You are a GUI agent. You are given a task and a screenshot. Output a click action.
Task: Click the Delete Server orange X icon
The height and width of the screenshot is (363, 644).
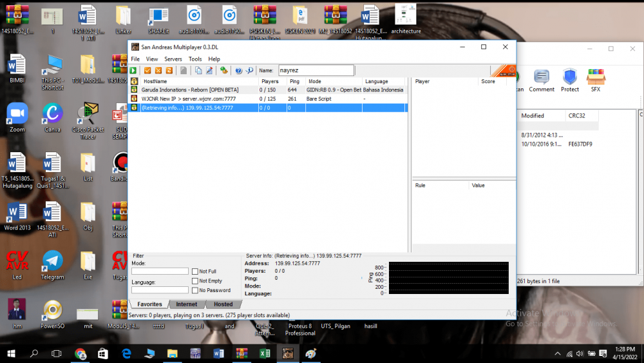click(x=158, y=70)
